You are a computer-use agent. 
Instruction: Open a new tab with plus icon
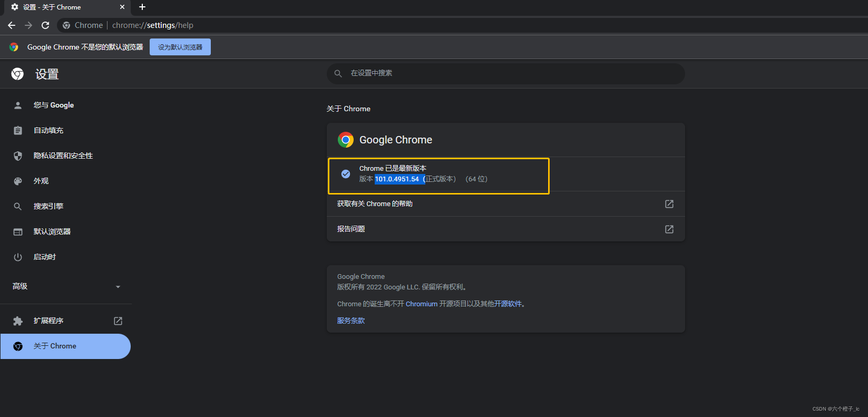tap(142, 7)
